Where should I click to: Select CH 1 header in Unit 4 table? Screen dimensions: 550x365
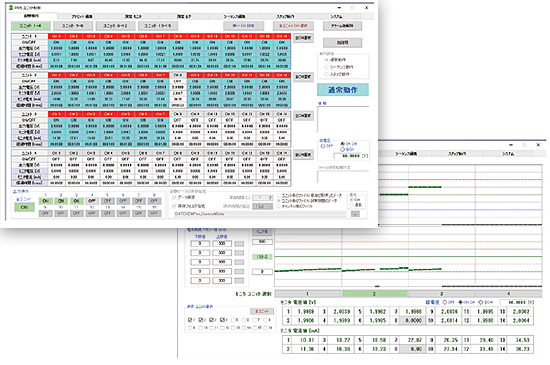[x=56, y=153]
